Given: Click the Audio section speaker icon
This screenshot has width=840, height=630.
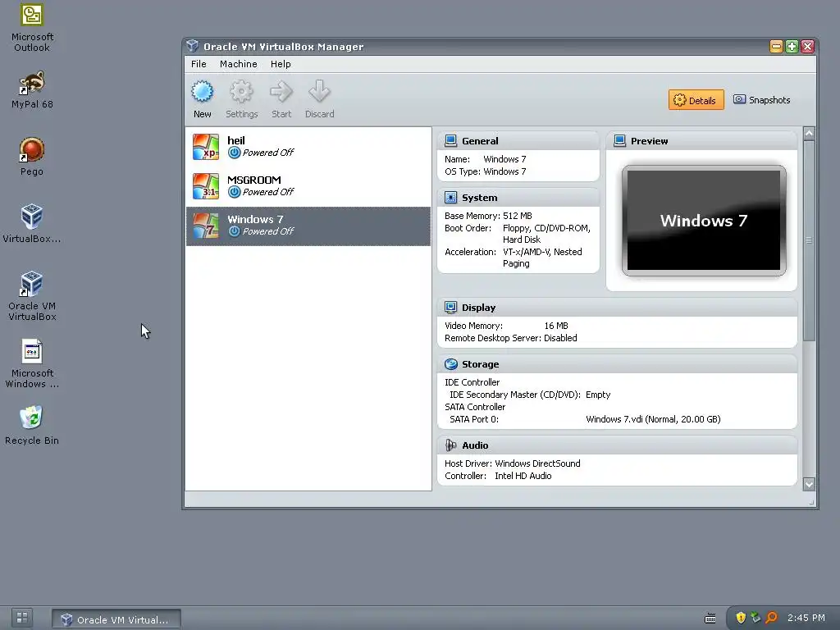Looking at the screenshot, I should 451,445.
